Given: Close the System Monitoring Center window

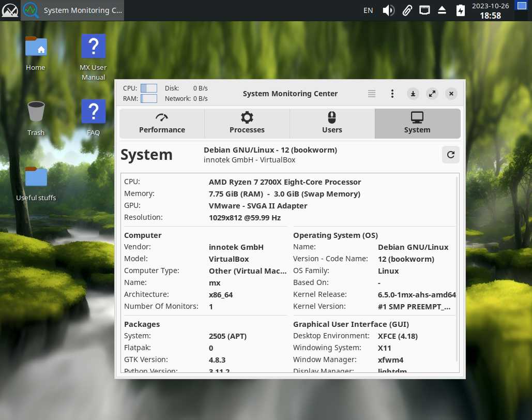Looking at the screenshot, I should pos(451,94).
